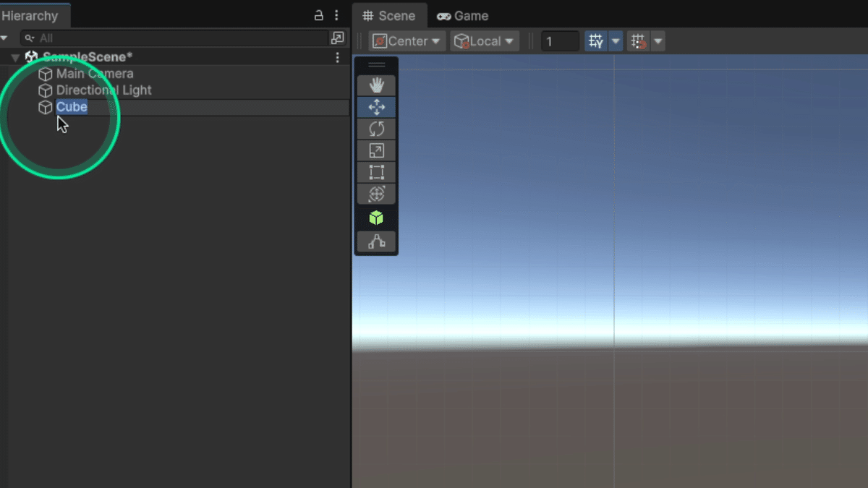Select the Move tool
This screenshot has height=488, width=868.
click(x=376, y=107)
